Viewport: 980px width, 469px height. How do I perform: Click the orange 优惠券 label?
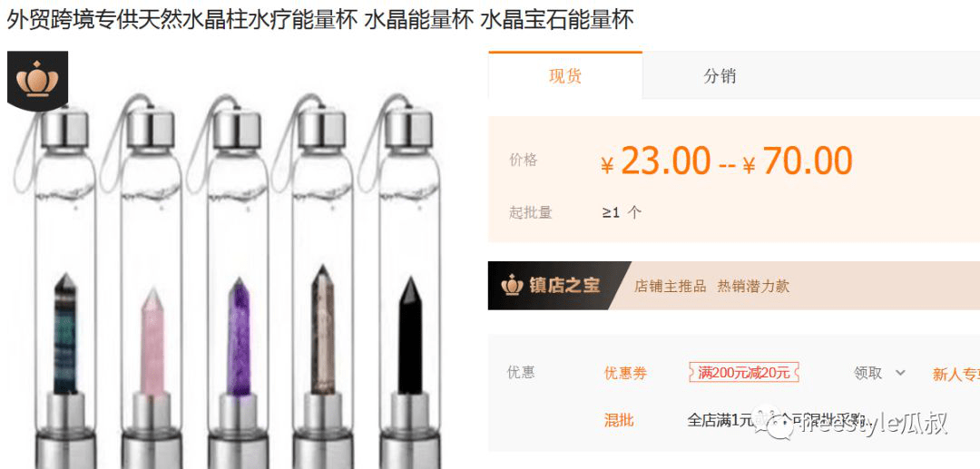click(x=625, y=374)
